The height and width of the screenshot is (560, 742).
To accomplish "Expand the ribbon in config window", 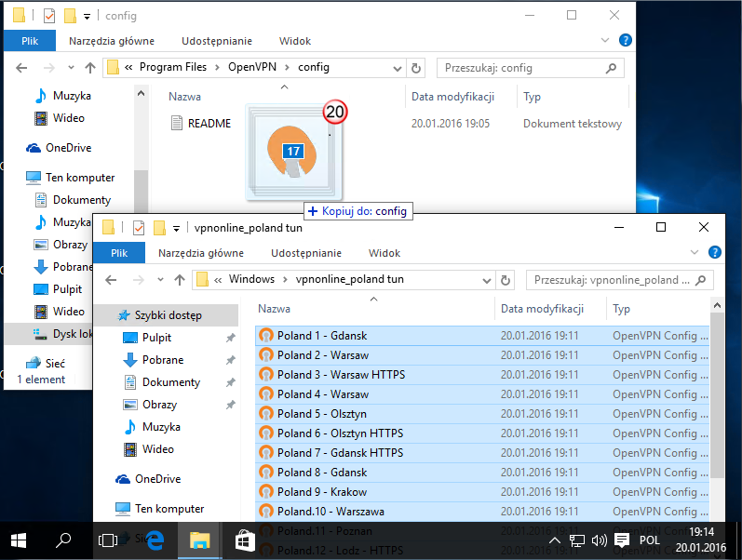I will coord(605,40).
